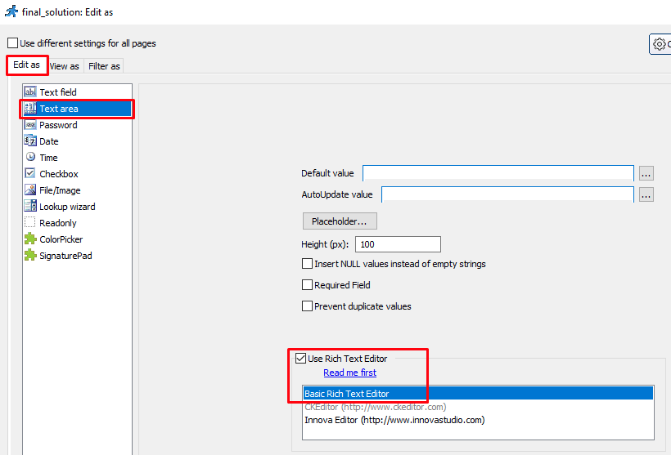Switch to the View as tab

pyautogui.click(x=65, y=66)
